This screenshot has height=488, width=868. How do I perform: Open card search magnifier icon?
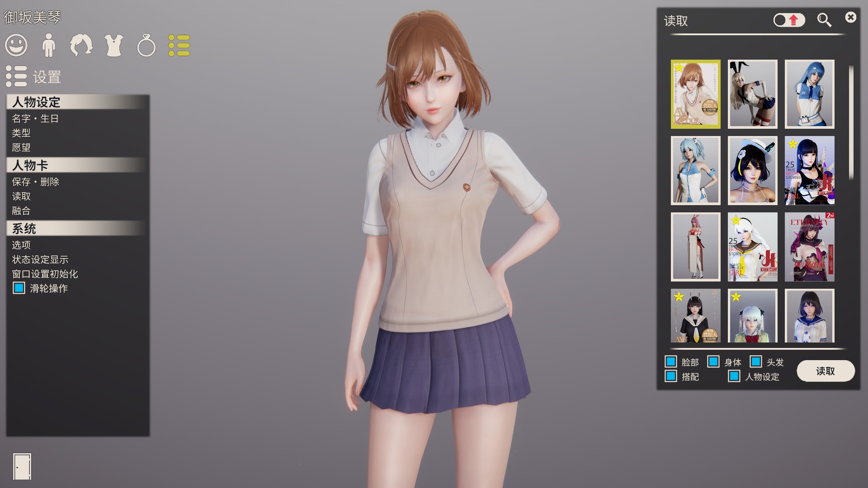point(824,20)
